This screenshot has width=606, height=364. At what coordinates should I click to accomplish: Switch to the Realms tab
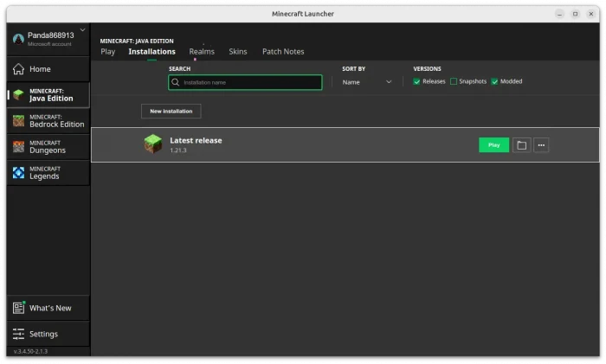(x=202, y=52)
